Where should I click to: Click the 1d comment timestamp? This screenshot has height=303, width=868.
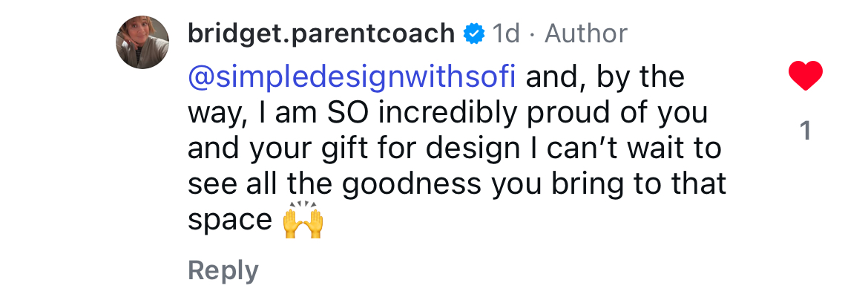(x=507, y=33)
